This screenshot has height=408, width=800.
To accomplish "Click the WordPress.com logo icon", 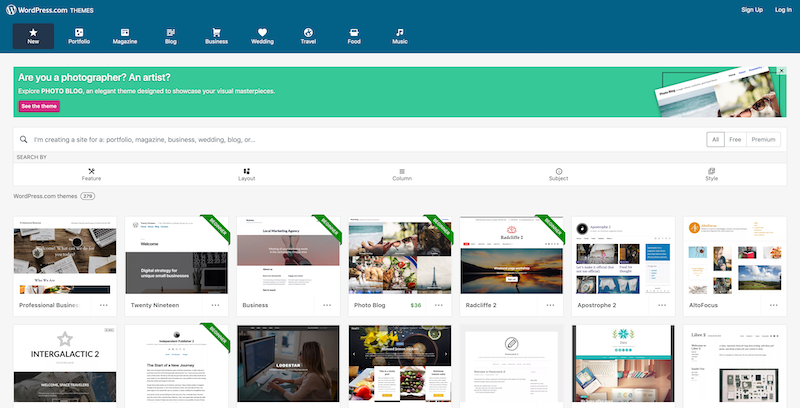I will point(11,10).
